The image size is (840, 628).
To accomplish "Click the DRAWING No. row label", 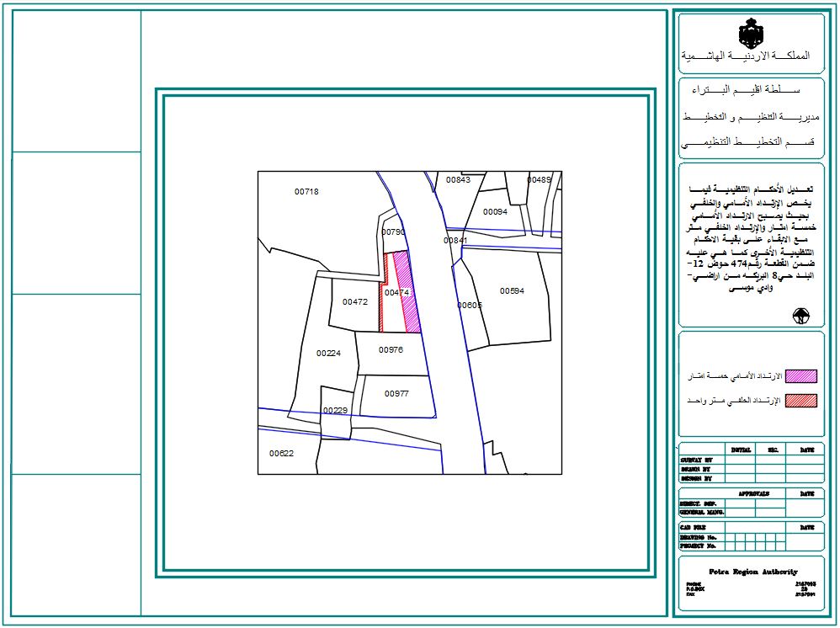I will pyautogui.click(x=699, y=535).
